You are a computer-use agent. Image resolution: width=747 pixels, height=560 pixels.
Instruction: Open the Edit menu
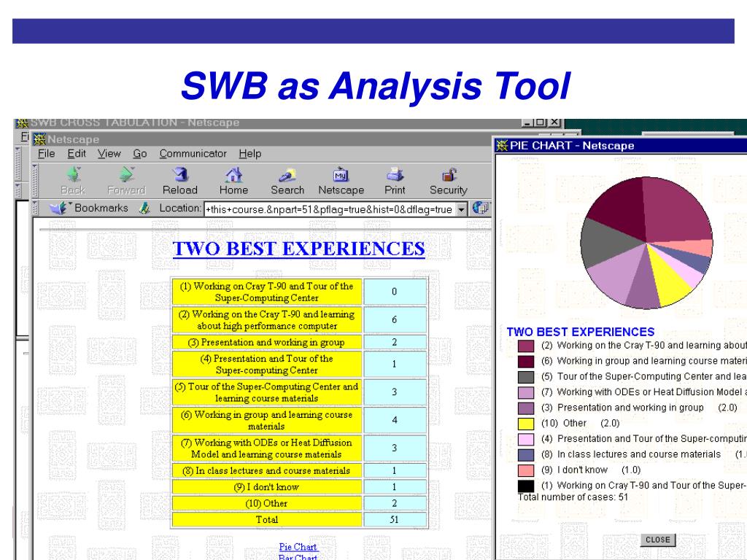point(76,153)
